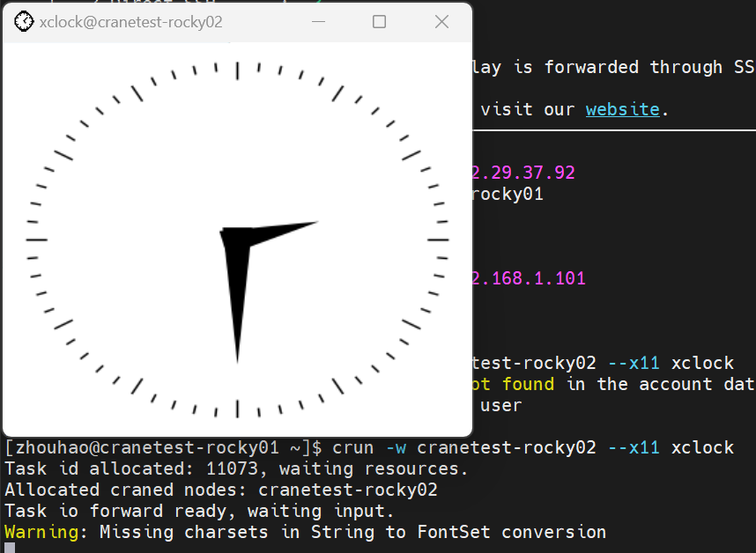Viewport: 756px width, 553px height.
Task: Maximize the xclock window
Action: pyautogui.click(x=379, y=22)
